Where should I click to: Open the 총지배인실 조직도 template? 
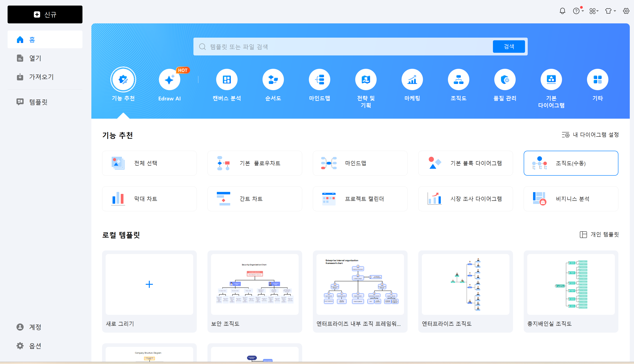[x=571, y=291]
